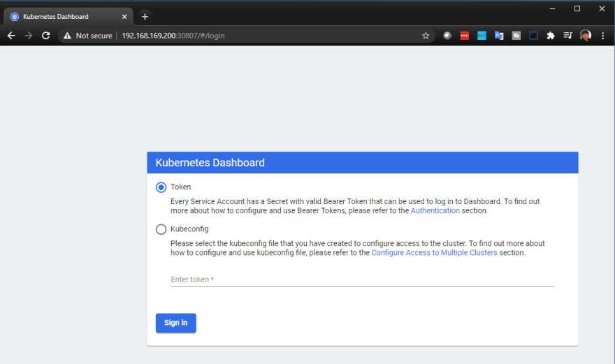The height and width of the screenshot is (364, 615).
Task: Go back to the previous page
Action: tap(11, 36)
